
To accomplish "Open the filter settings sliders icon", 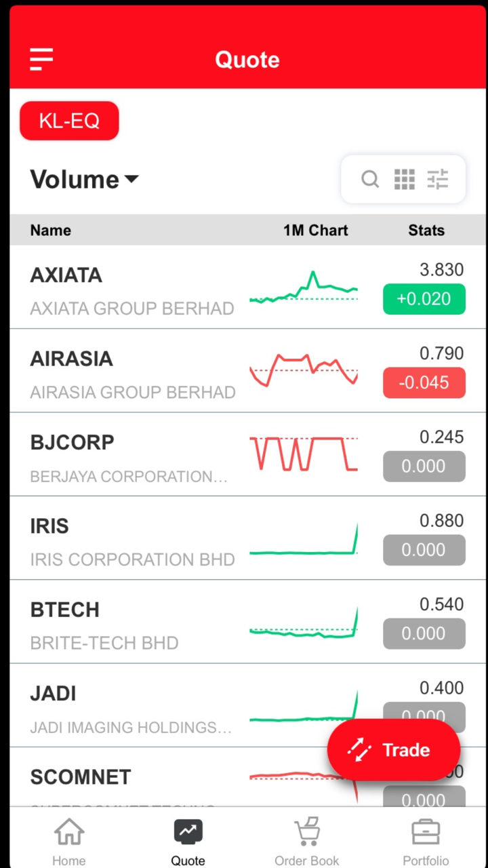I will tap(438, 179).
